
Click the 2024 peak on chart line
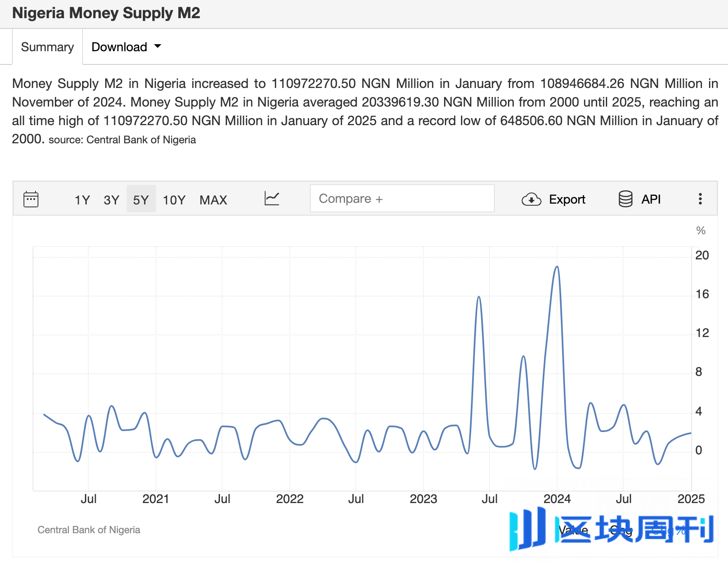click(557, 267)
